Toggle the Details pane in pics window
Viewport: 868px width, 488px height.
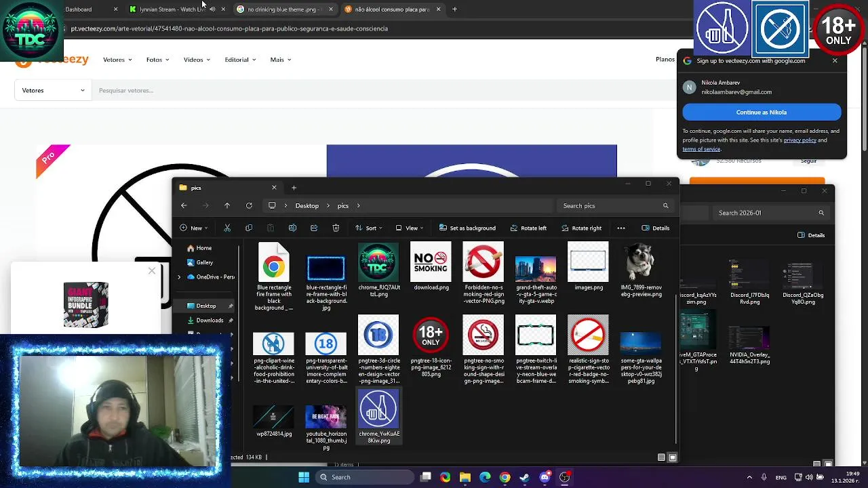(x=656, y=228)
